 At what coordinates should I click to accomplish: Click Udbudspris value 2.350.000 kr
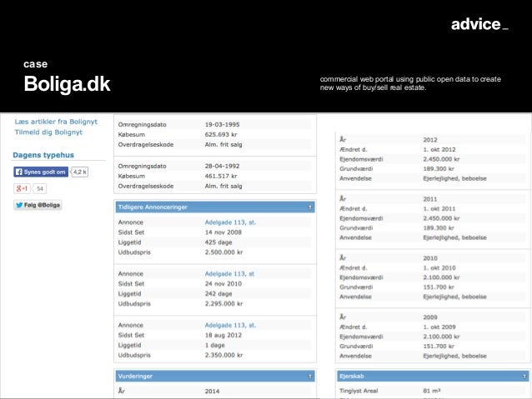tap(224, 356)
